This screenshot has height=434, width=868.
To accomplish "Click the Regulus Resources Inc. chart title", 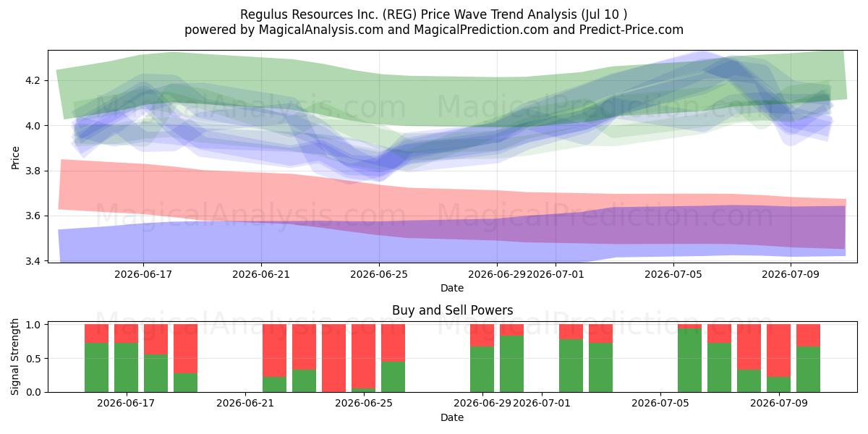I will (434, 14).
